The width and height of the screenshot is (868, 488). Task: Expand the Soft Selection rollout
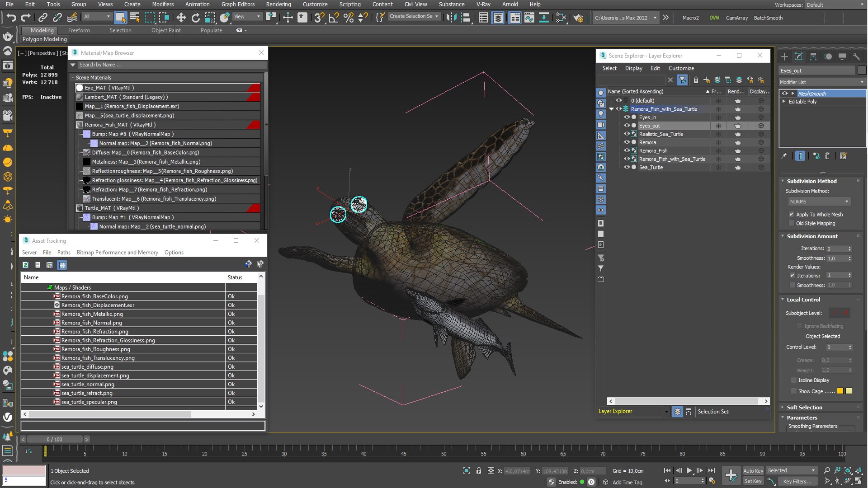[x=804, y=408]
